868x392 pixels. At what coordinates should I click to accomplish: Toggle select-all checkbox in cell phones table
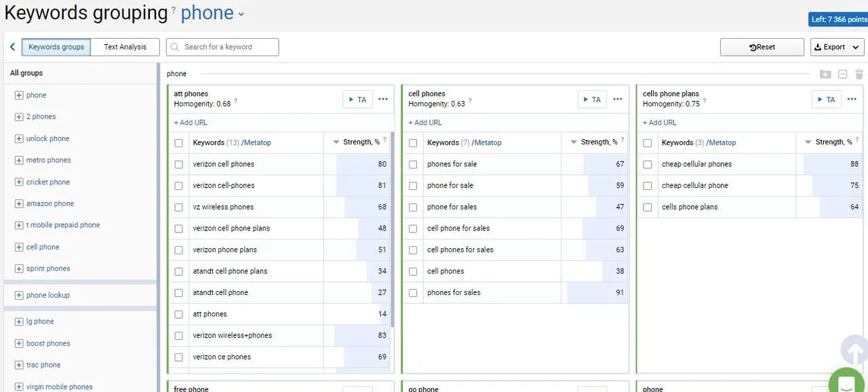pos(413,143)
